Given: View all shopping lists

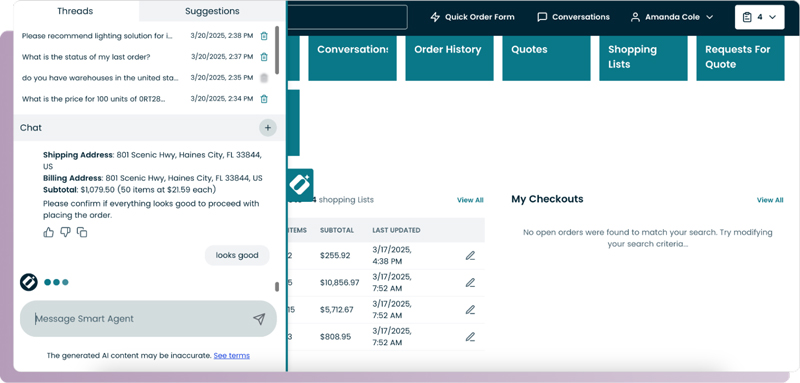Looking at the screenshot, I should click(470, 200).
